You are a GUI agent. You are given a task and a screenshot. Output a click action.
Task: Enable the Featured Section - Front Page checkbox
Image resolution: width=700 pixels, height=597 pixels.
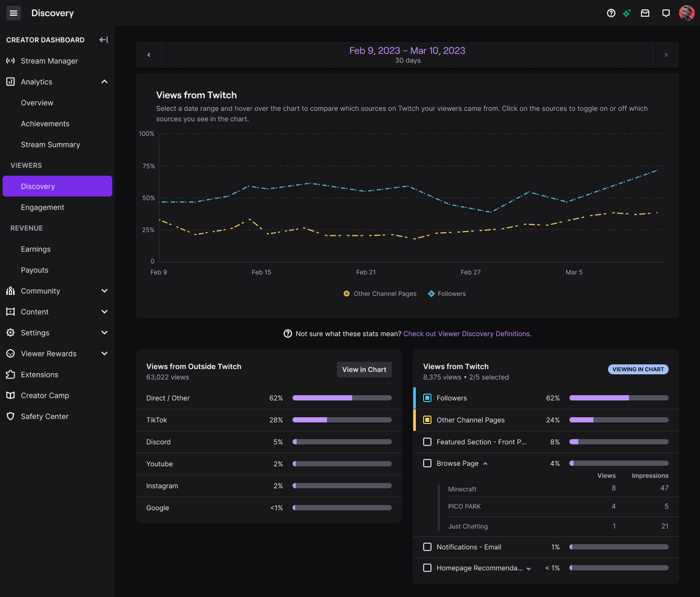(x=427, y=441)
